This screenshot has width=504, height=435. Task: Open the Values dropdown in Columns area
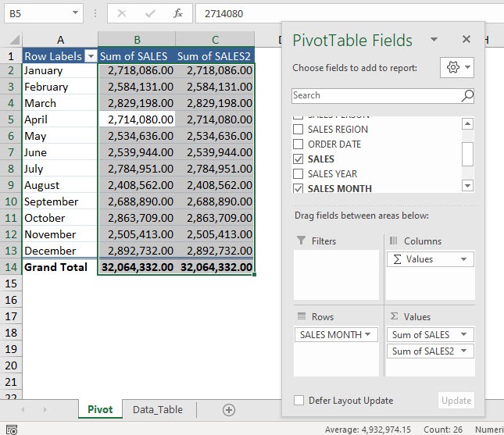(x=463, y=259)
